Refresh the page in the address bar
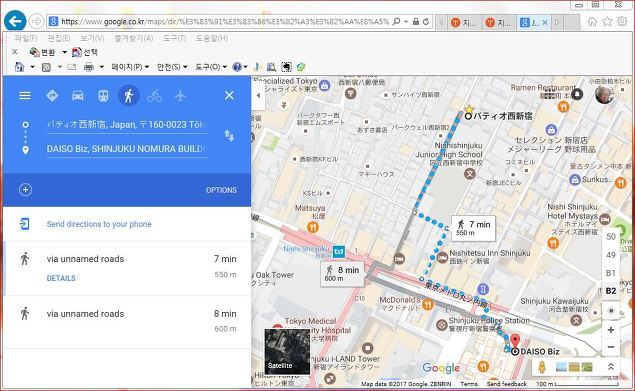 426,21
